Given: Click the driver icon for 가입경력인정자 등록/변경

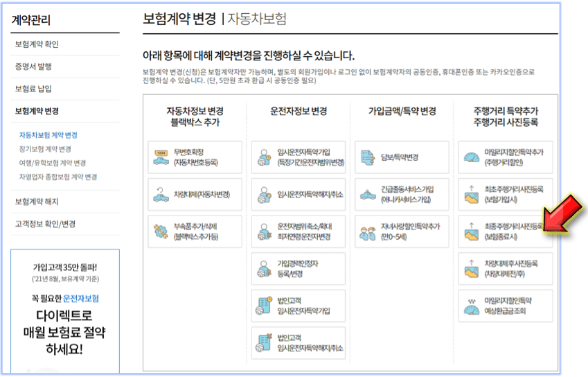Looking at the screenshot, I should (265, 269).
